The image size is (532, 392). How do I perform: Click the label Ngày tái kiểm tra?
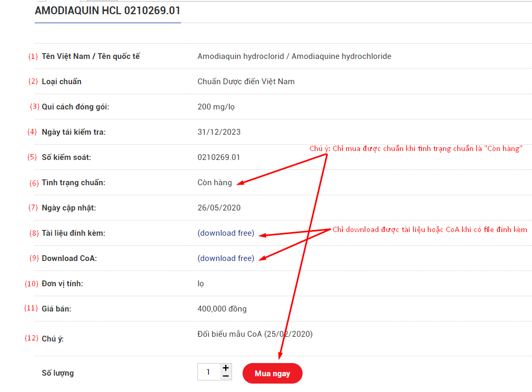coord(74,132)
